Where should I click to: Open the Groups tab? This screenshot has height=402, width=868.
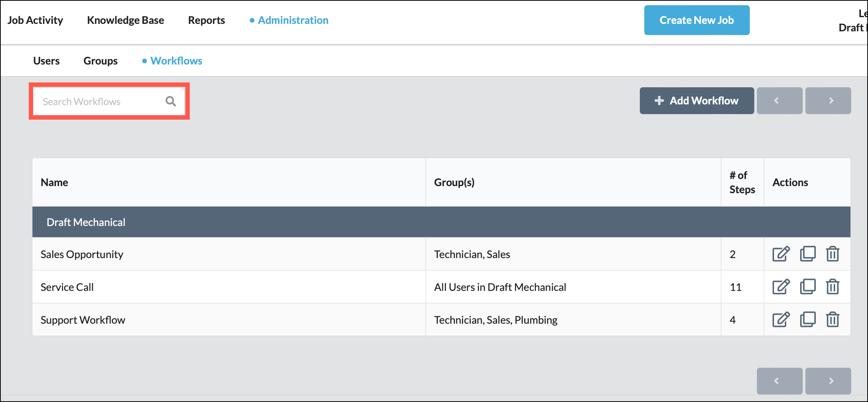(x=100, y=60)
